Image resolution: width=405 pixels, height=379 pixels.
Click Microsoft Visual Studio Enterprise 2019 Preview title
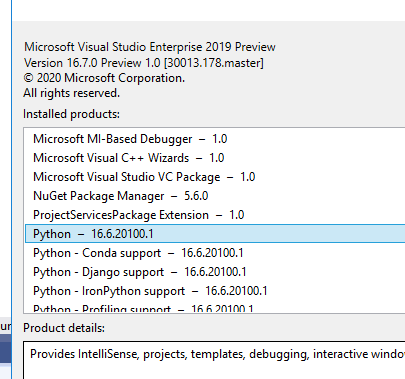click(150, 47)
